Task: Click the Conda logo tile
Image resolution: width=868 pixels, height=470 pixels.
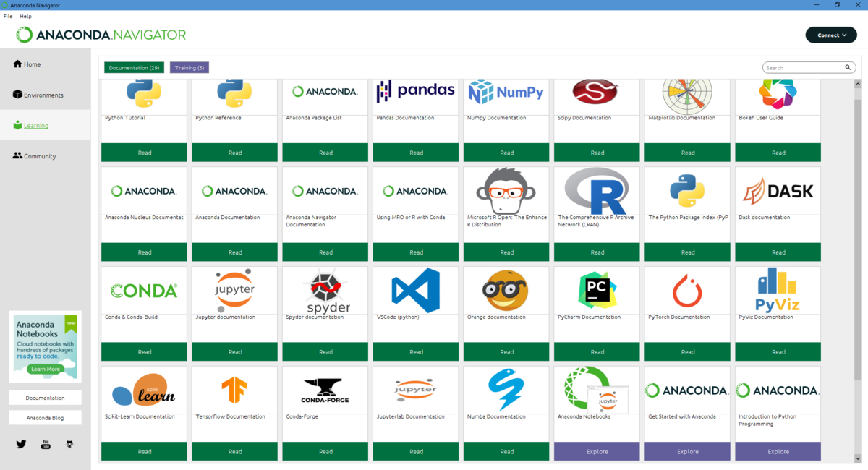Action: click(x=144, y=291)
